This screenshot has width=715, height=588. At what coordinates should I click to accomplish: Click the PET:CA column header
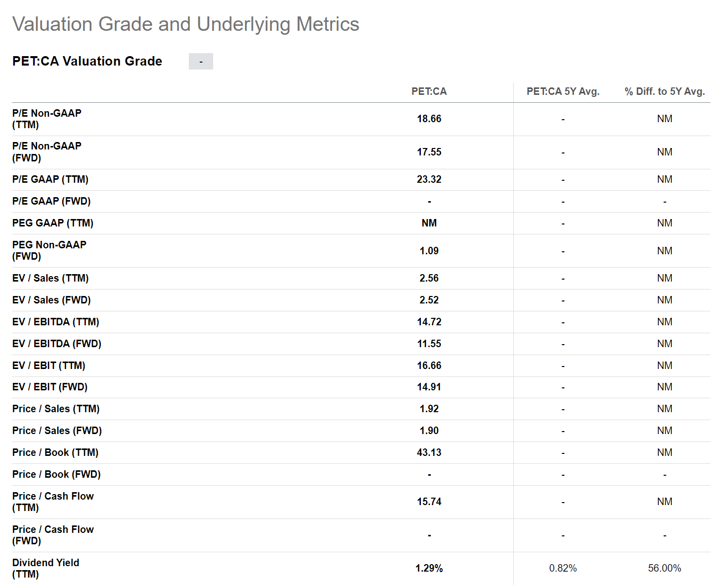pyautogui.click(x=429, y=91)
